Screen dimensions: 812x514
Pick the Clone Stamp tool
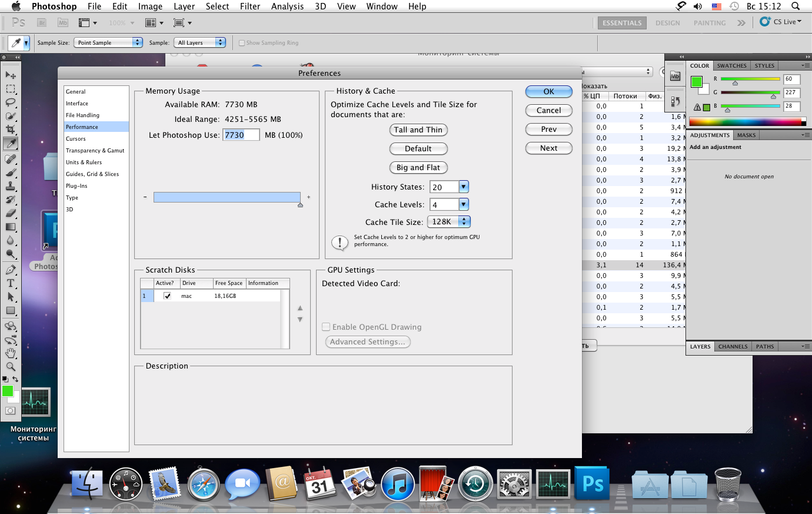(x=11, y=186)
